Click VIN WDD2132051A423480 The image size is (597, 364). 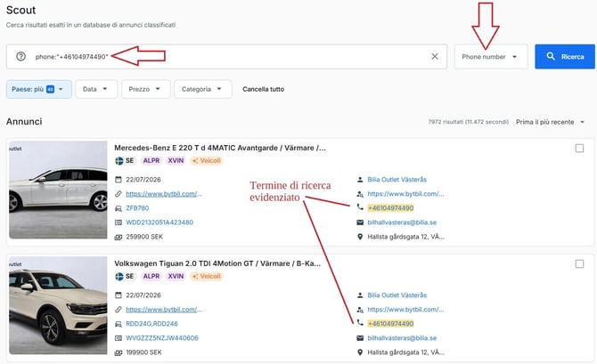click(159, 222)
